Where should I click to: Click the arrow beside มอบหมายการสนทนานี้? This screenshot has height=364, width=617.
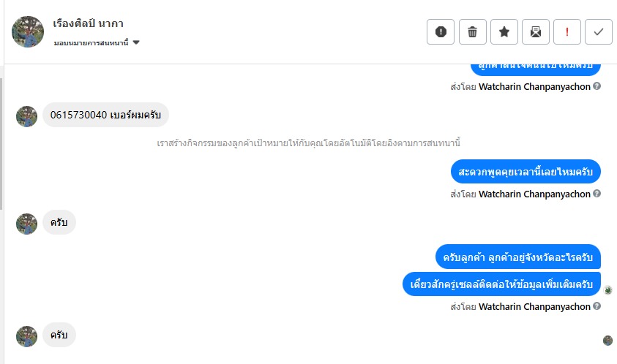pos(137,43)
